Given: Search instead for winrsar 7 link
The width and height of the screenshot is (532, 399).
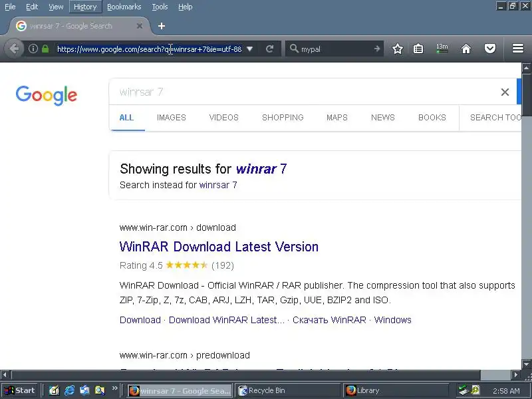Looking at the screenshot, I should (218, 185).
